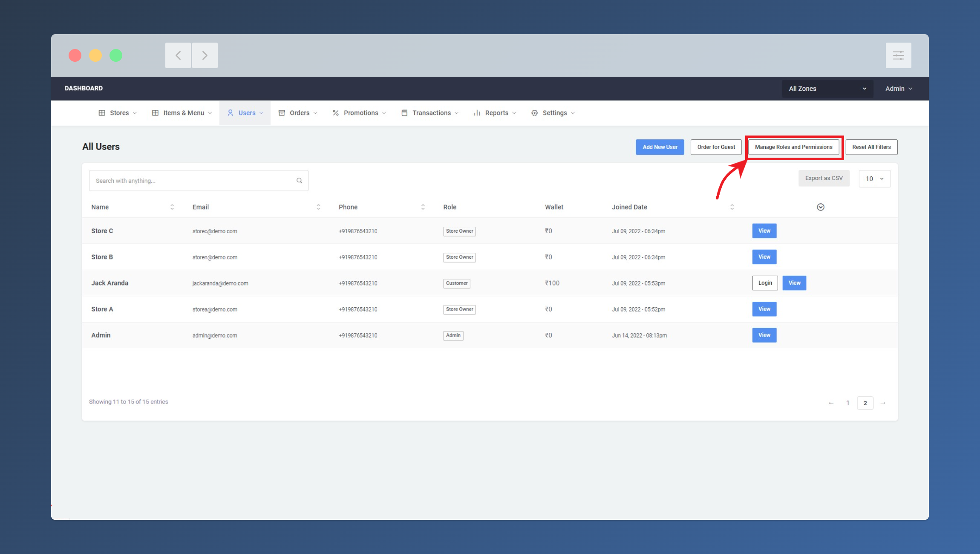Click the Role column header
Screen dimensions: 980x554
click(x=450, y=207)
